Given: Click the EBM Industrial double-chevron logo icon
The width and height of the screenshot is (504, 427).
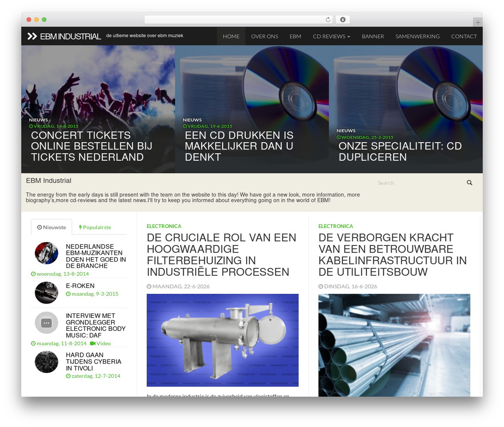Looking at the screenshot, I should pos(32,36).
